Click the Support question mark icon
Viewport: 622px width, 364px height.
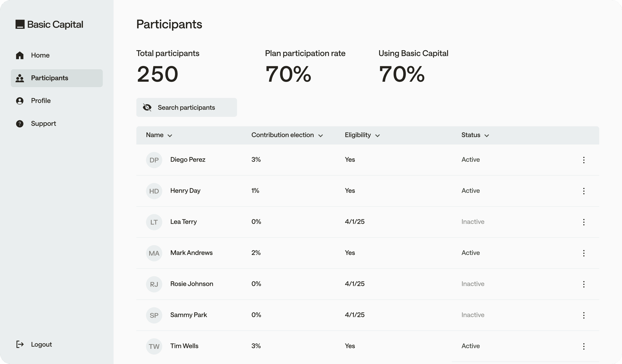click(x=20, y=124)
